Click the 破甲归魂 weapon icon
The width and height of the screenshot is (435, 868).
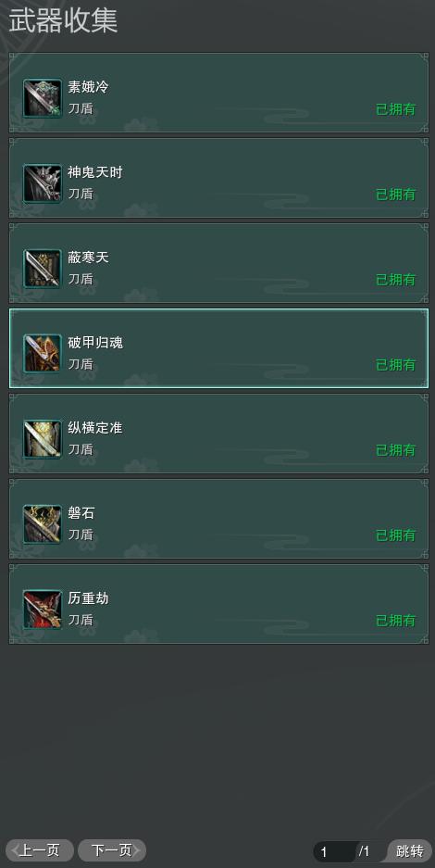[x=43, y=354]
